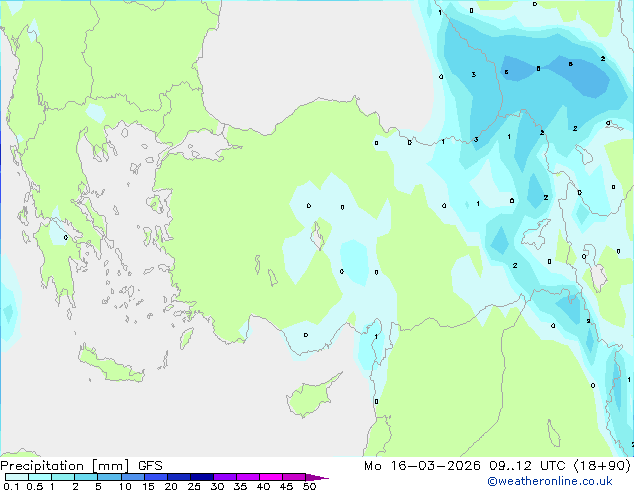
Task: Pick the 15–20 mm legend color box
Action: pyautogui.click(x=155, y=477)
